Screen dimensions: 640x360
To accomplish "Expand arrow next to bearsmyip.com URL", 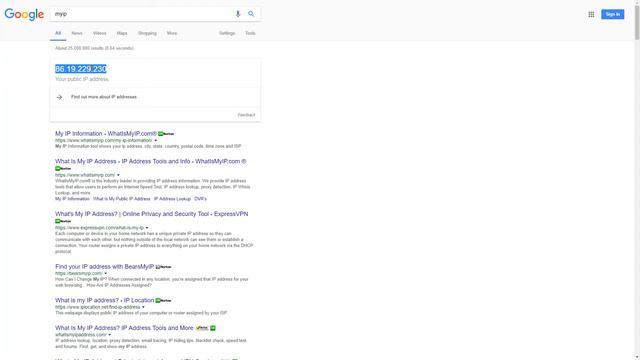I will point(106,273).
